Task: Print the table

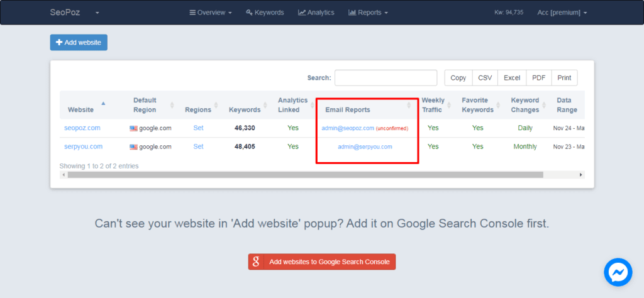Action: [x=564, y=77]
